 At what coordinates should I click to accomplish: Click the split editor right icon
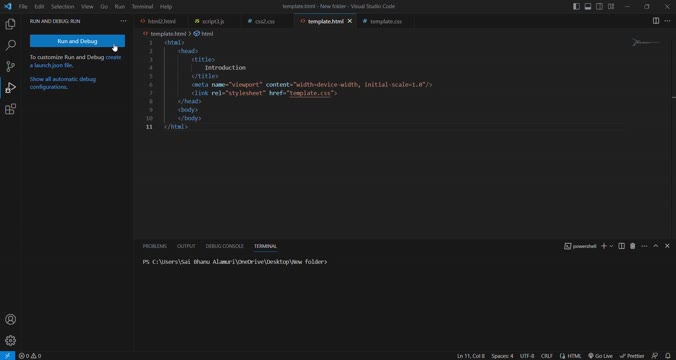(656, 21)
